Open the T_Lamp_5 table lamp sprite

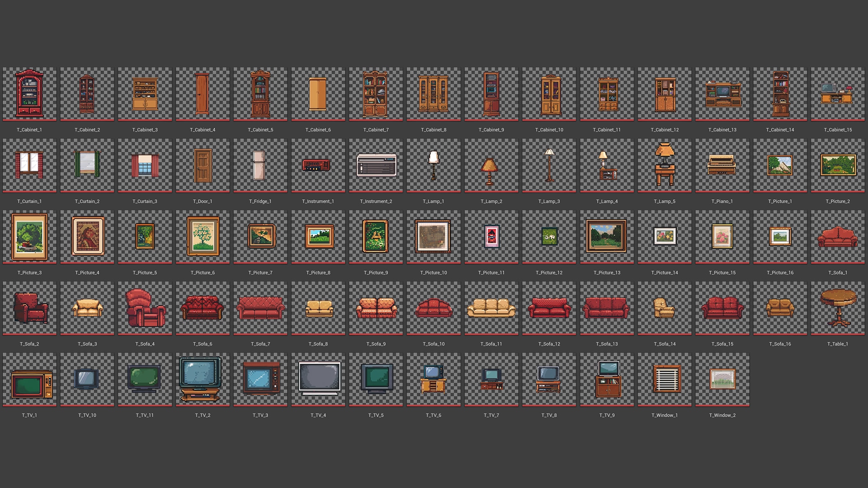(664, 165)
